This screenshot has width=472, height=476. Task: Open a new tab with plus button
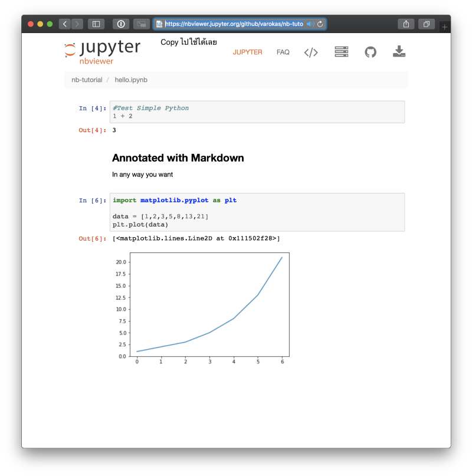pos(444,27)
